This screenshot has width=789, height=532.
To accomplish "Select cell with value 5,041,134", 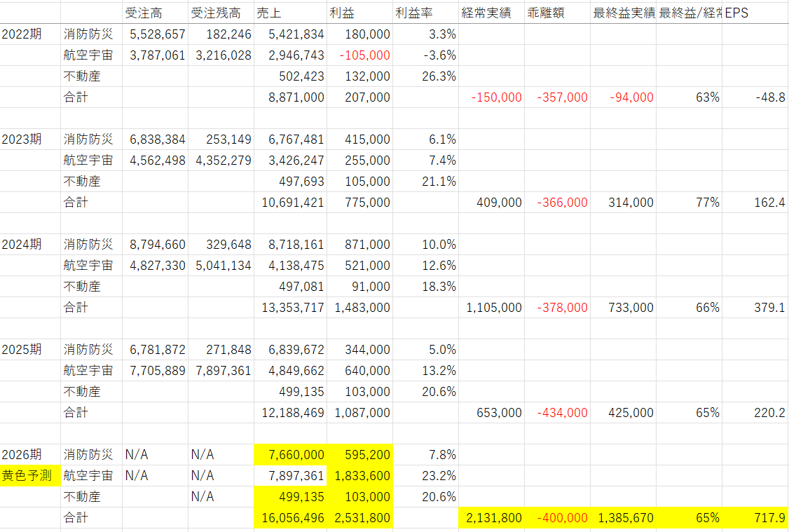I will 221,266.
